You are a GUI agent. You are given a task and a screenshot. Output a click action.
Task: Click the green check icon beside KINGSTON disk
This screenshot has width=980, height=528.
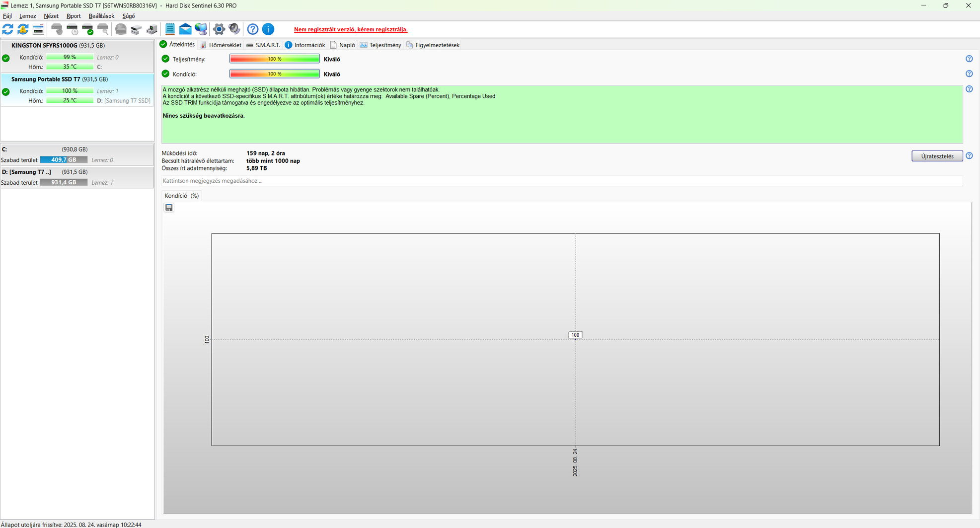click(x=6, y=58)
